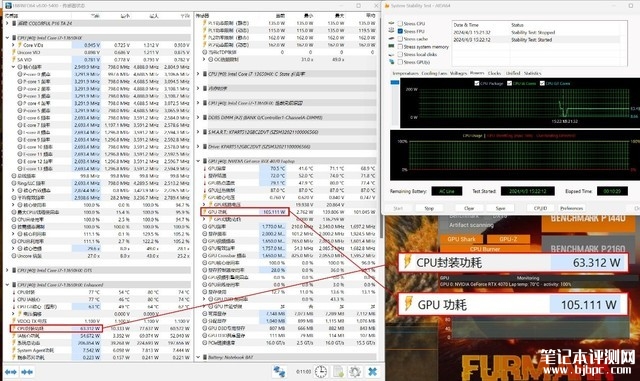This screenshot has height=381, width=640.
Task: Uncheck Stress FPU in AIDA64
Action: [x=400, y=31]
